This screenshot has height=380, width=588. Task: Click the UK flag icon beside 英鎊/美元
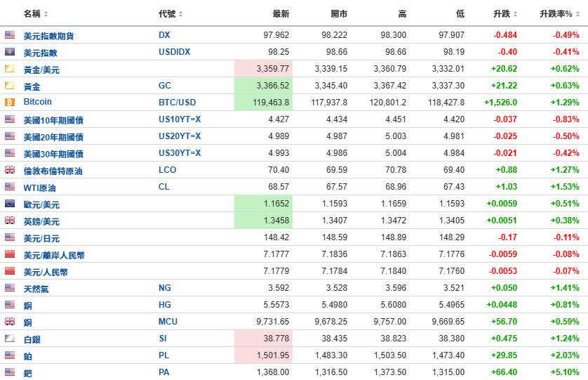(x=10, y=221)
